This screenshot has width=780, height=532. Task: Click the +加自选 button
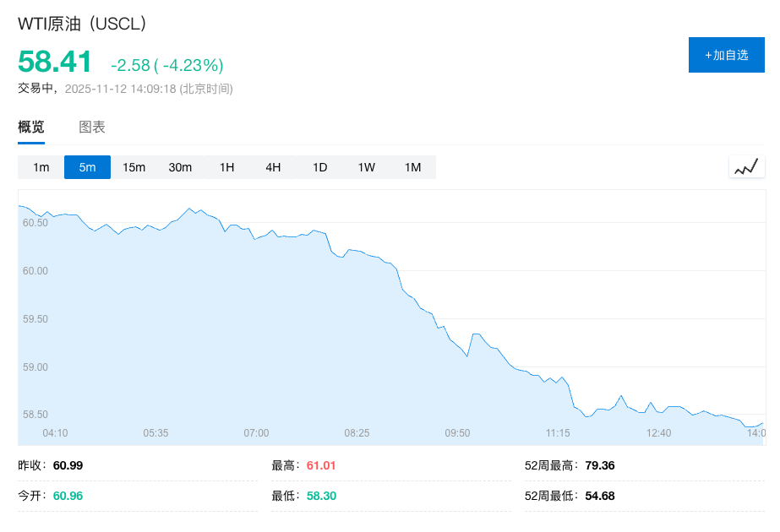[x=726, y=54]
